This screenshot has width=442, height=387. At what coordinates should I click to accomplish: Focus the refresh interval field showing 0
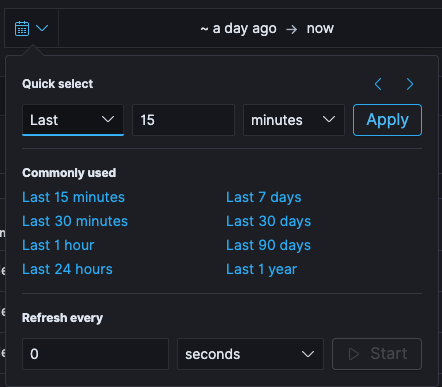click(x=95, y=354)
